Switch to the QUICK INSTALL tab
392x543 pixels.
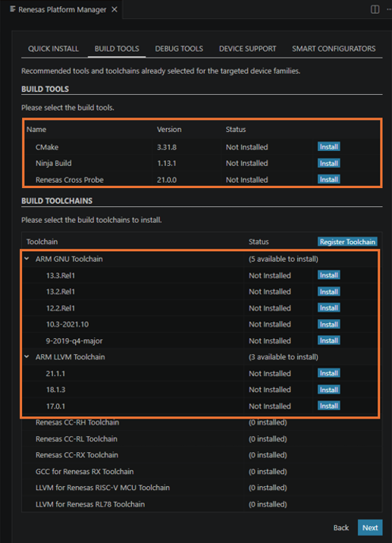pos(53,49)
